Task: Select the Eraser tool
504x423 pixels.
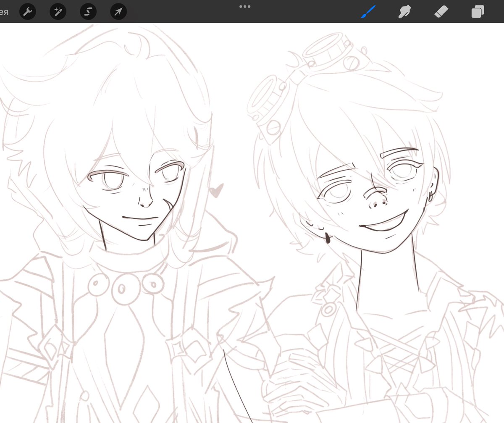Action: 441,11
